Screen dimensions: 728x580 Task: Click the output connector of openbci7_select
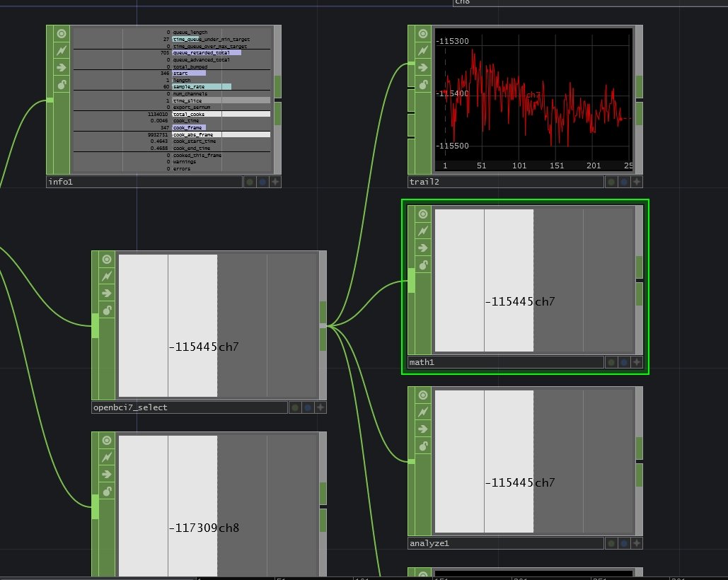tap(322, 325)
